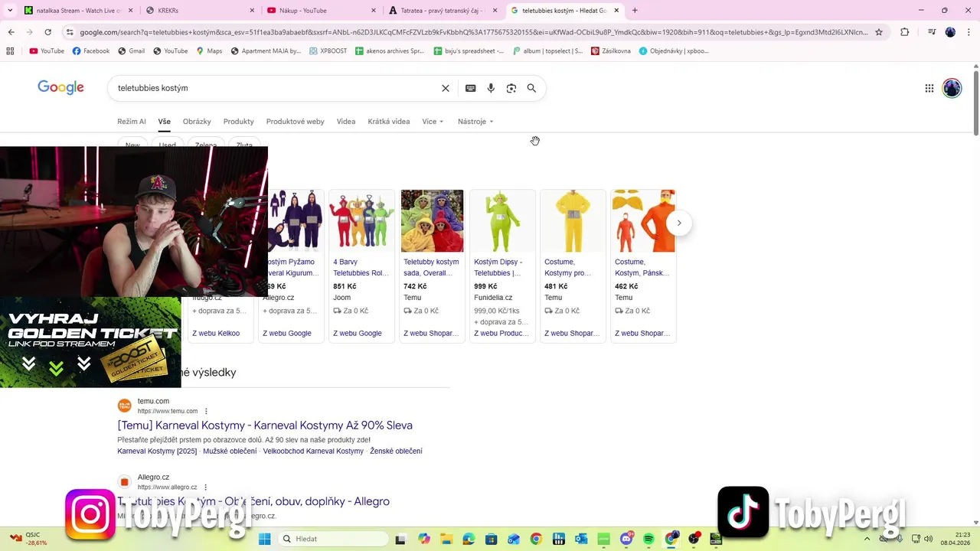The width and height of the screenshot is (980, 551).
Task: Open Karneval Kostymy [2025] sitelink
Action: [x=157, y=452]
